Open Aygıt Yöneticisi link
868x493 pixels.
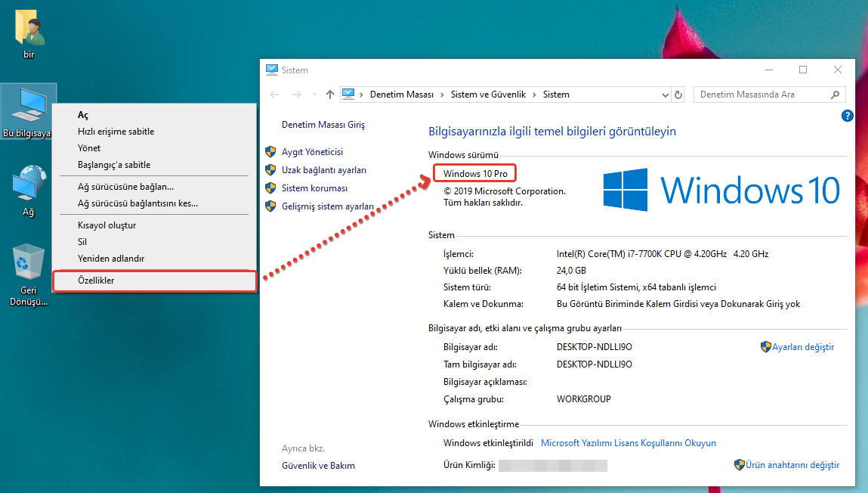(x=312, y=152)
